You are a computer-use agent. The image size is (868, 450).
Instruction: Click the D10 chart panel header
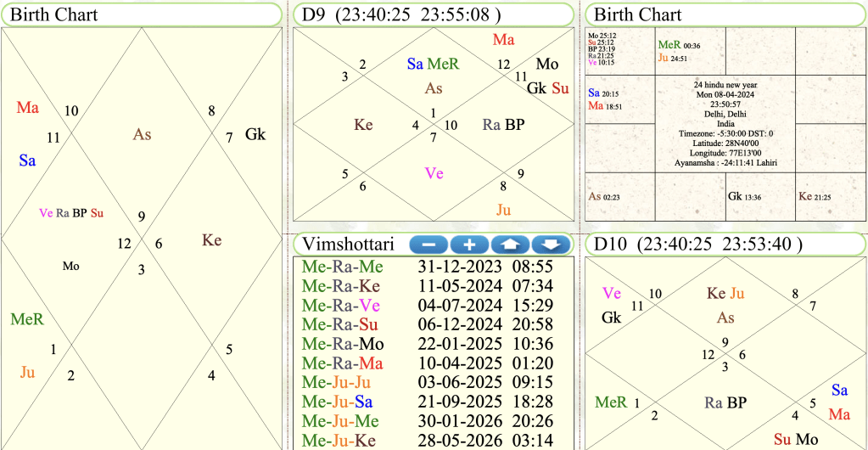(x=696, y=245)
